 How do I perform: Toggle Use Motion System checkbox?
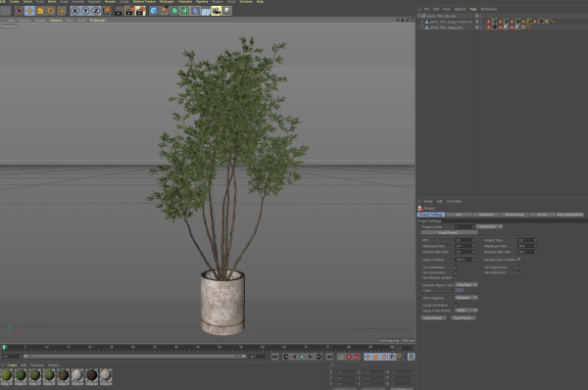click(457, 277)
